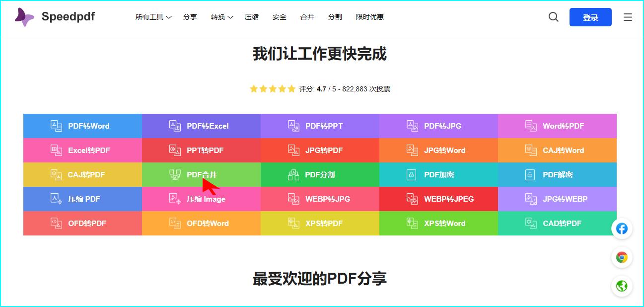644x307 pixels.
Task: Click the Chrome icon on the right edge
Action: click(622, 257)
